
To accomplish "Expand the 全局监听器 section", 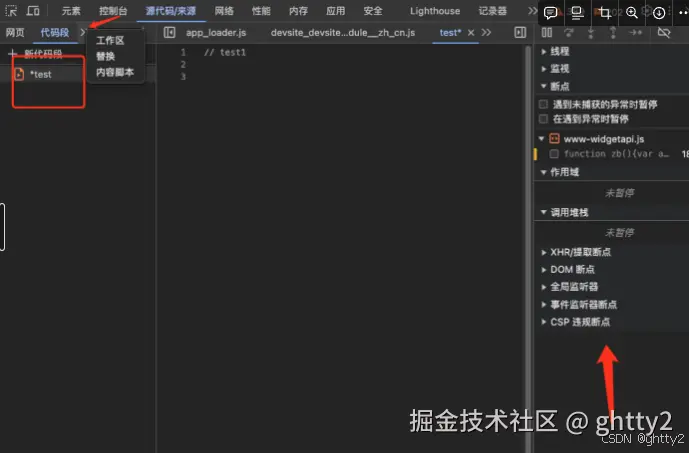I will pyautogui.click(x=544, y=287).
